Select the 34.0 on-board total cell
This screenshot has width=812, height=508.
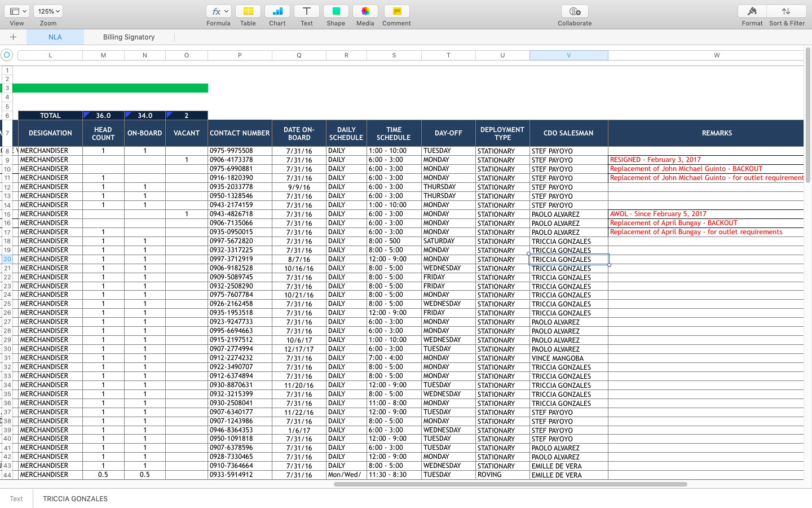click(x=145, y=115)
